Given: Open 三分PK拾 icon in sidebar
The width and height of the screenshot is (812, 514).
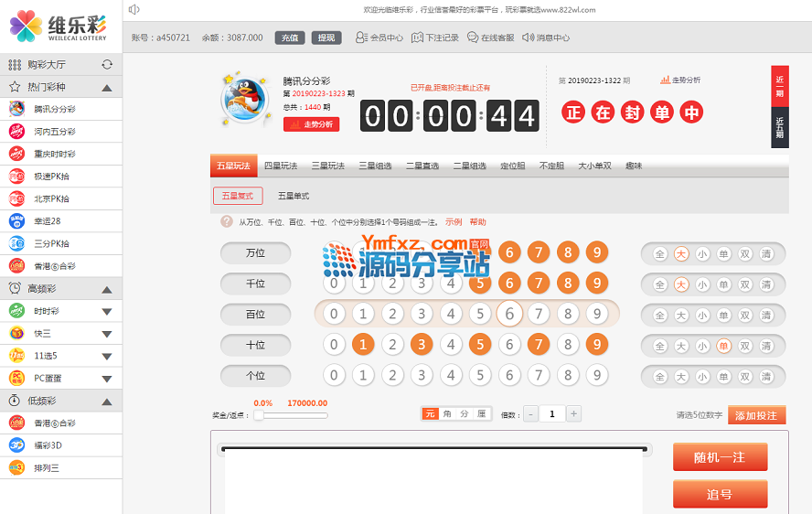Looking at the screenshot, I should pos(16,243).
